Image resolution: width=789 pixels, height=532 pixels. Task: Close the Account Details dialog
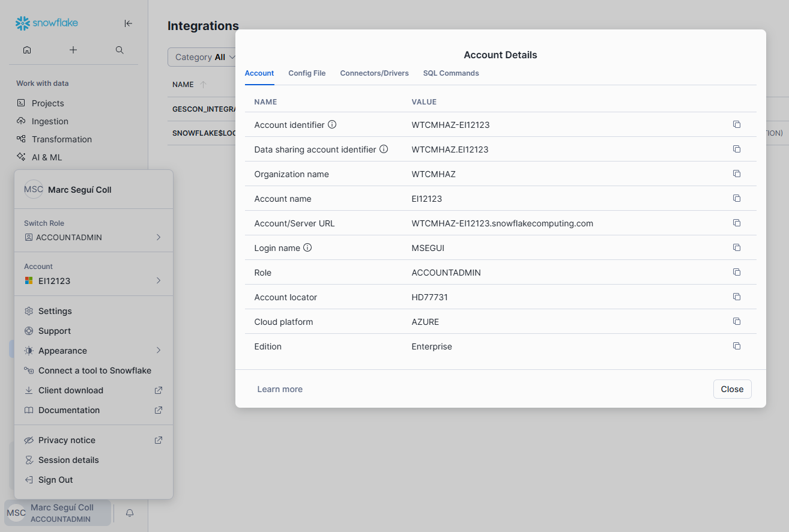732,389
